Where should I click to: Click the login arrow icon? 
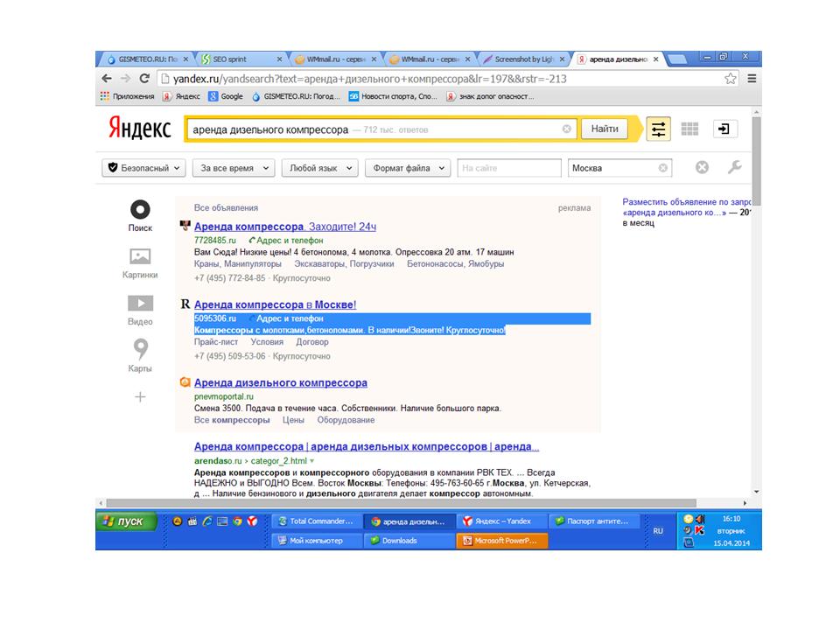pyautogui.click(x=724, y=129)
